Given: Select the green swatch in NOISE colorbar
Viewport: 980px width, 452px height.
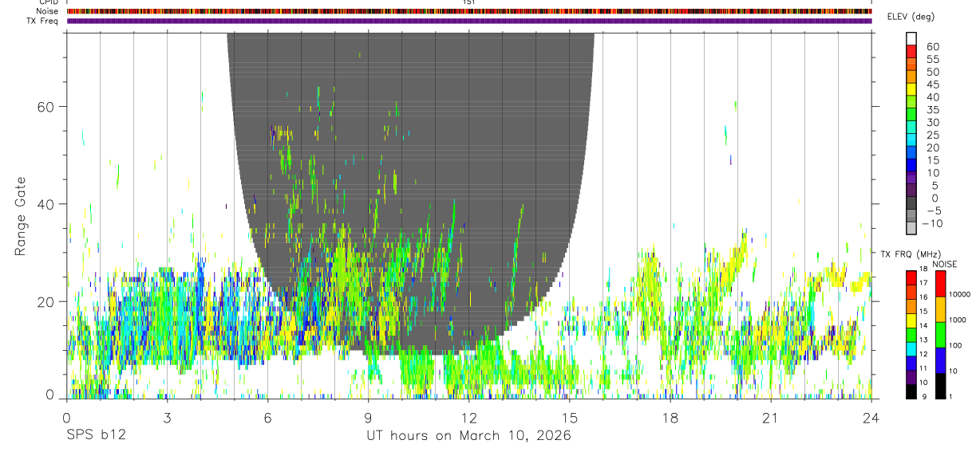Looking at the screenshot, I should (x=940, y=335).
